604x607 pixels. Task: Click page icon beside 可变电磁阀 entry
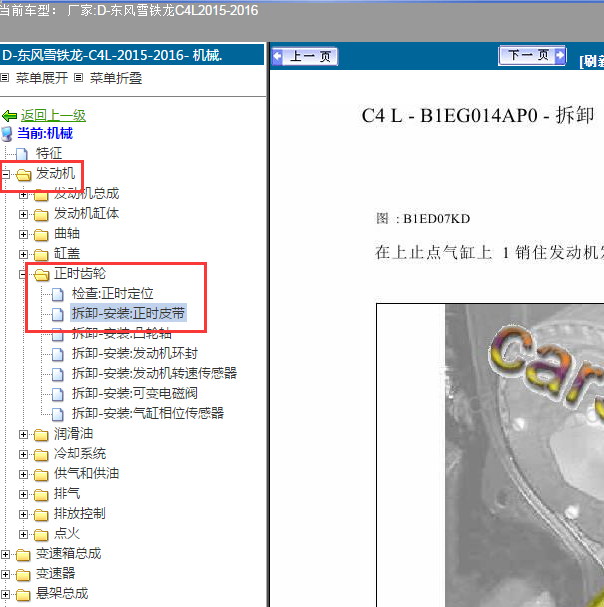(58, 394)
